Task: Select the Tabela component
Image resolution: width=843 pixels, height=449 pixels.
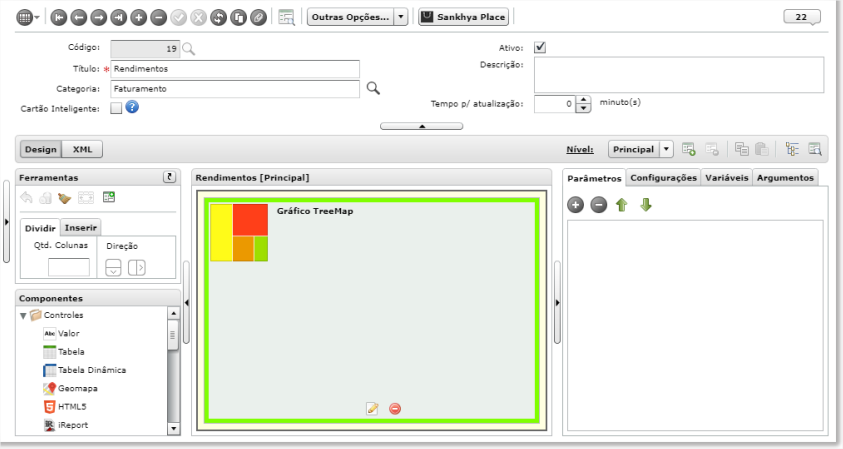Action: [64, 352]
